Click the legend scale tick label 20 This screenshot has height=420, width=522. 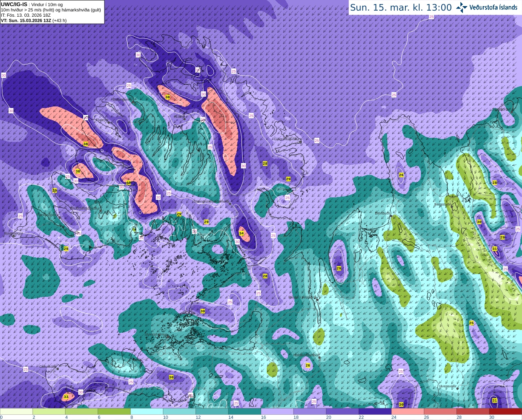[x=328, y=417]
